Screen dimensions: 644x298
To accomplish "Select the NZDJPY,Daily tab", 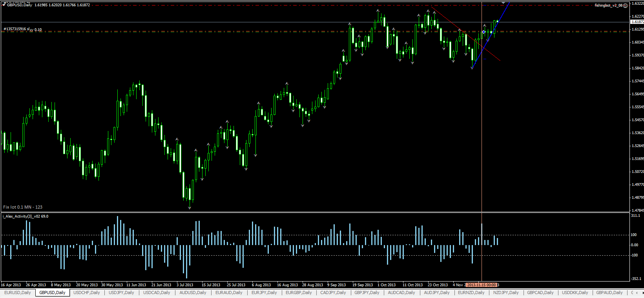I will pos(506,293).
